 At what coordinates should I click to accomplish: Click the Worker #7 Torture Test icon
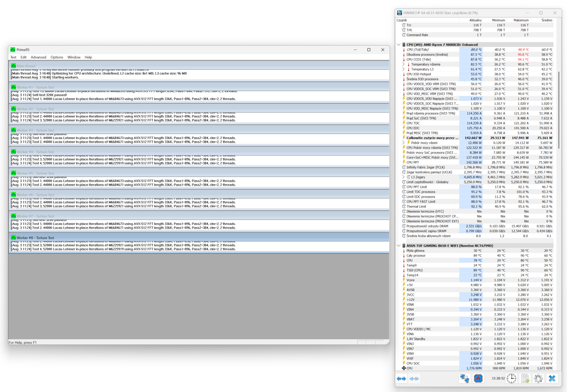click(13, 216)
